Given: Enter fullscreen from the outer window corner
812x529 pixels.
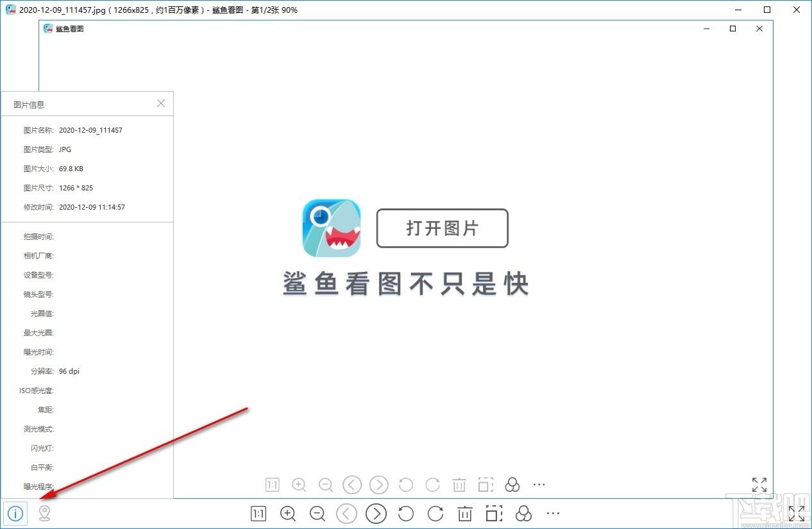Looking at the screenshot, I should [x=797, y=514].
